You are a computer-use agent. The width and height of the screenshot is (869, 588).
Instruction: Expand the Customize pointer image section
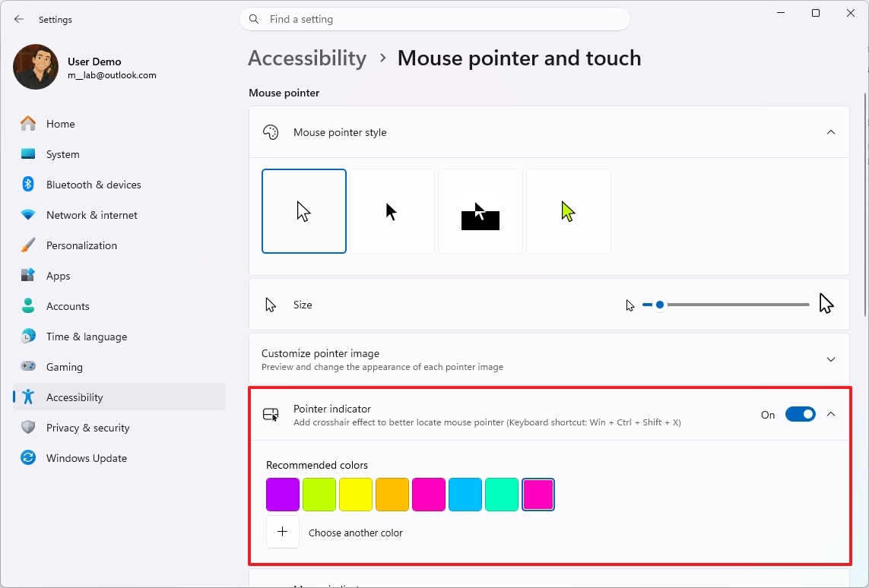click(x=831, y=359)
